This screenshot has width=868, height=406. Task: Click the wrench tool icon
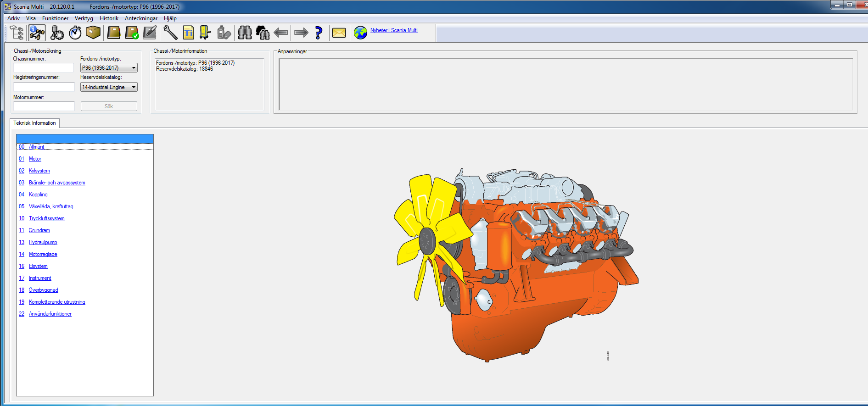click(x=170, y=33)
